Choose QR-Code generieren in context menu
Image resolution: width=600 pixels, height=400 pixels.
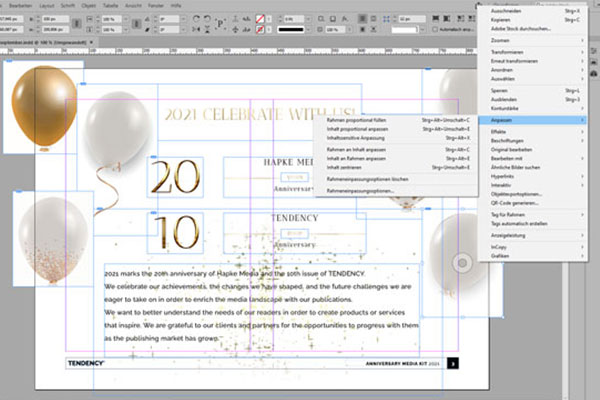(534, 203)
